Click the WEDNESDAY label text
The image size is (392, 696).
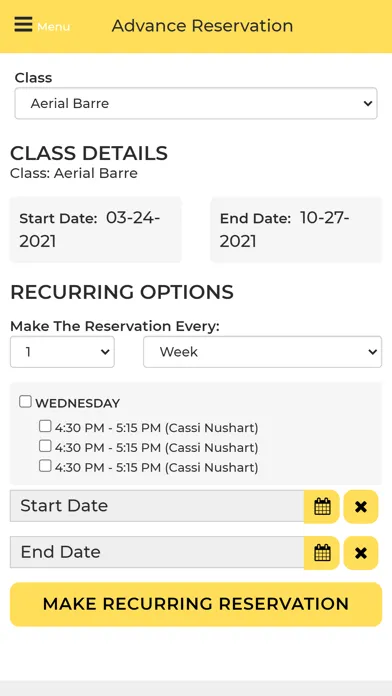tap(78, 403)
